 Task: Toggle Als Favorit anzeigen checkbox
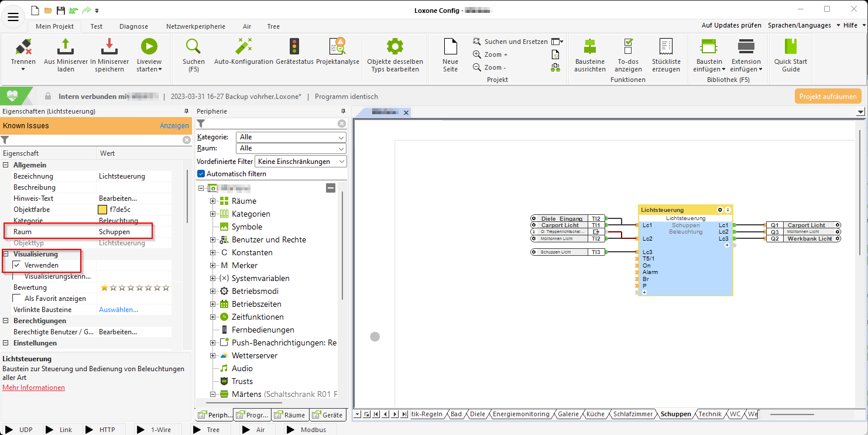(x=17, y=299)
